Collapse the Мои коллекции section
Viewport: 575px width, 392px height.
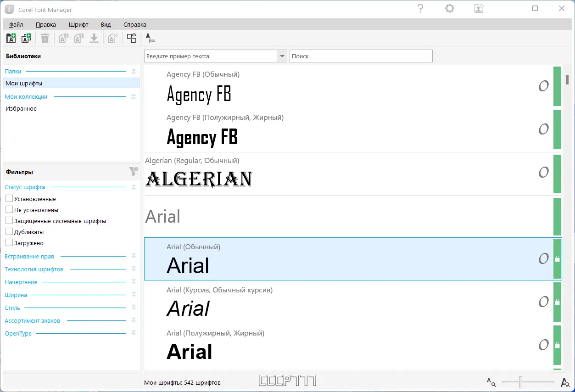pos(134,96)
